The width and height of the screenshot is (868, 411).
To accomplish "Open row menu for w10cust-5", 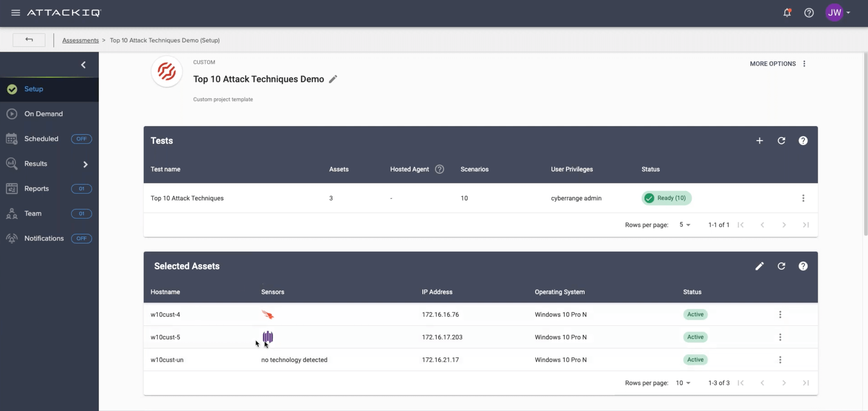I will 780,337.
